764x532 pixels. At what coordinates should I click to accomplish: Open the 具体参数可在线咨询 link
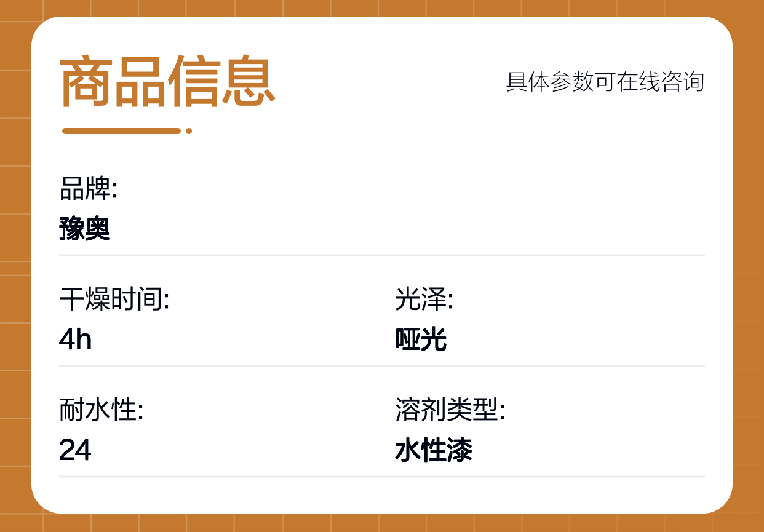click(605, 82)
